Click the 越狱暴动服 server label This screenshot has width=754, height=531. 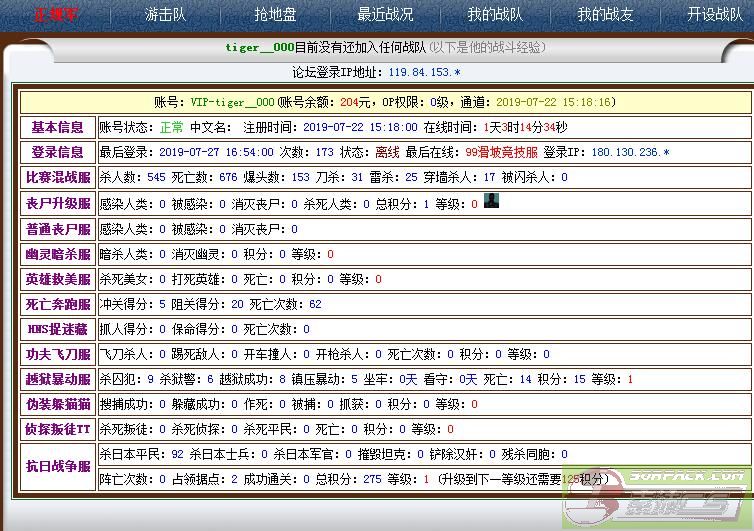pyautogui.click(x=57, y=380)
